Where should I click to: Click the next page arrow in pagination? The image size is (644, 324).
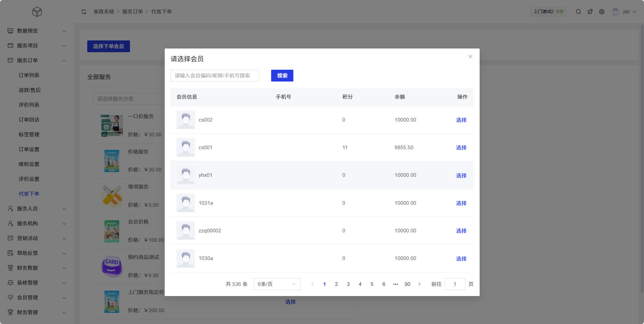(x=419, y=284)
